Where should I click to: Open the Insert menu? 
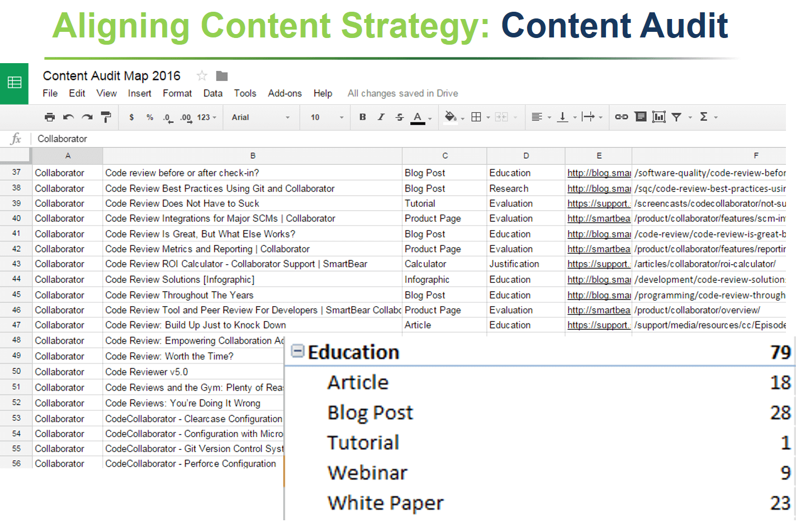(139, 93)
